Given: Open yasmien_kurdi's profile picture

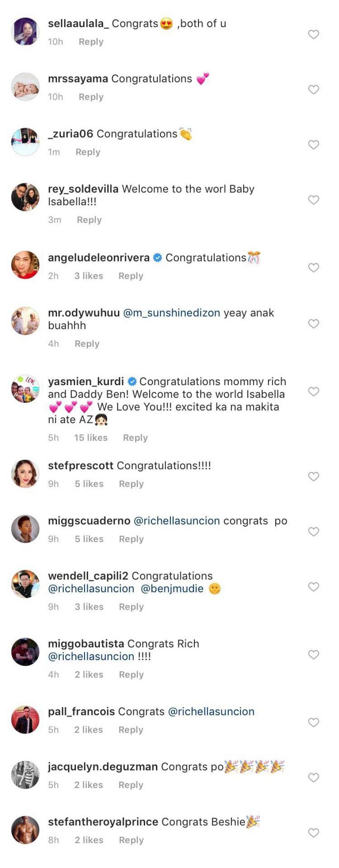Looking at the screenshot, I should (25, 389).
